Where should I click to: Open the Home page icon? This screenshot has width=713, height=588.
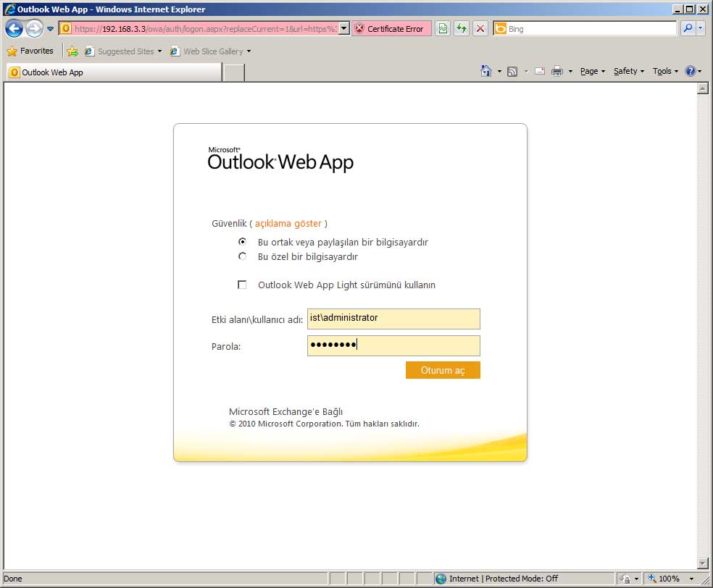[486, 71]
